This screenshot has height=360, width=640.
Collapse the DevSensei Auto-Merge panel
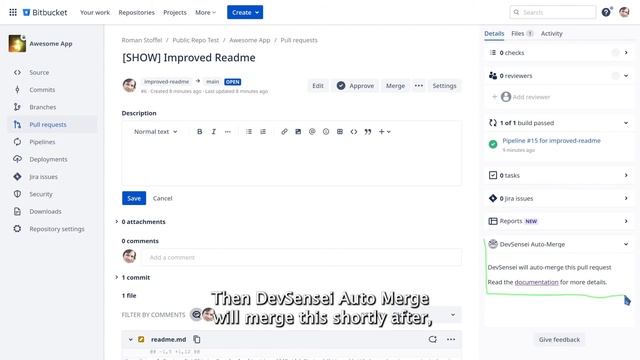coord(626,244)
